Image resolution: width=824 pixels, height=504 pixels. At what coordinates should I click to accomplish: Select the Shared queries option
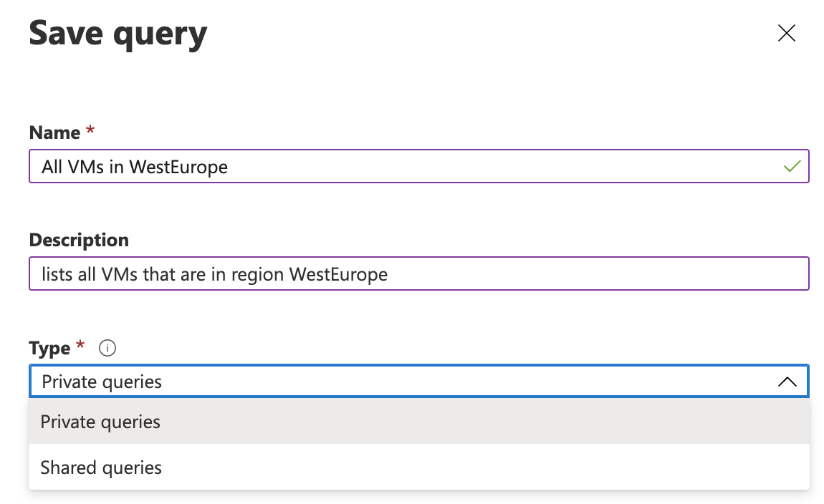(419, 467)
